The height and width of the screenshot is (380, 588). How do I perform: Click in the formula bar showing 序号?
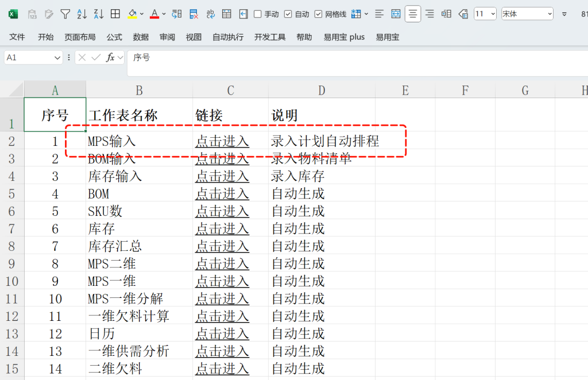357,63
